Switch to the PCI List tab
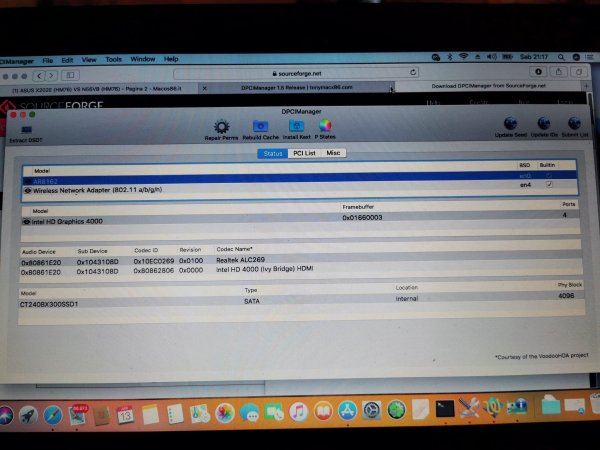This screenshot has width=600, height=450. [304, 153]
